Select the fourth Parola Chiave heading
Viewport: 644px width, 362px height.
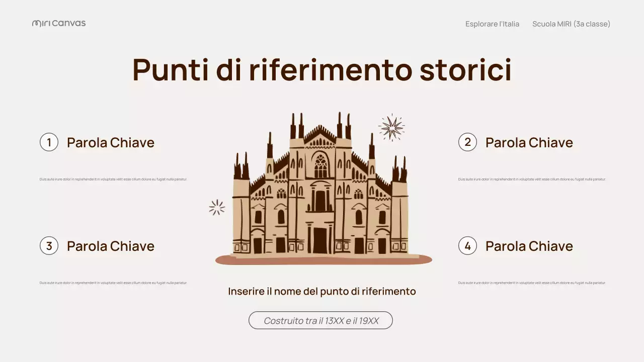tap(529, 246)
